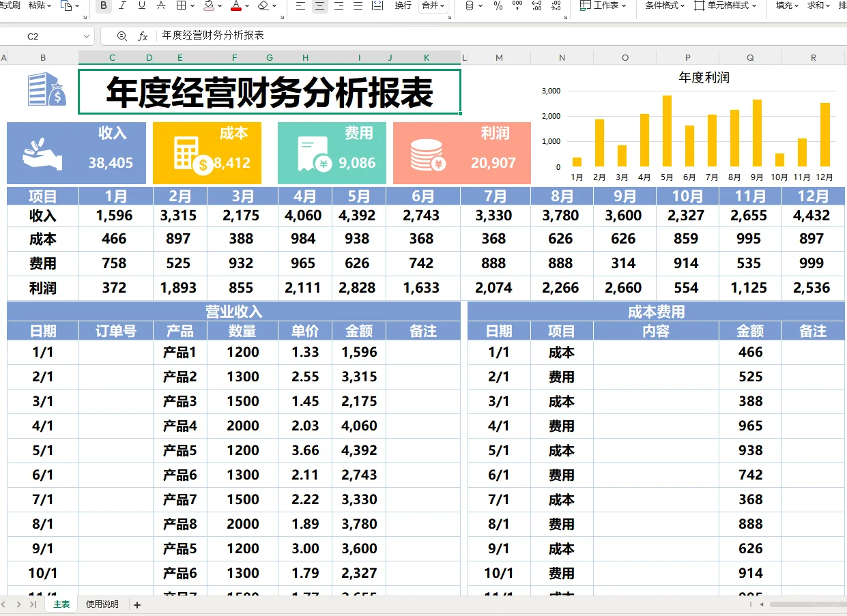
Task: Toggle strikethrough formatting
Action: pyautogui.click(x=160, y=5)
